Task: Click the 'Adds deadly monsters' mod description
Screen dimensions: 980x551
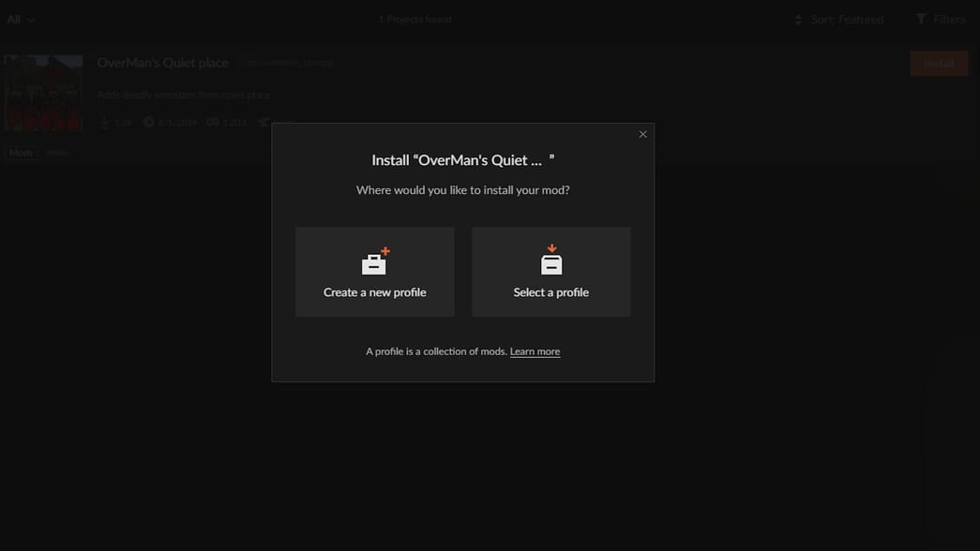Action: [184, 95]
